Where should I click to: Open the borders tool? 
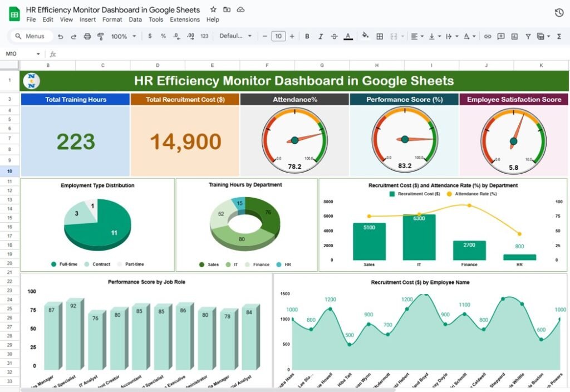[380, 36]
